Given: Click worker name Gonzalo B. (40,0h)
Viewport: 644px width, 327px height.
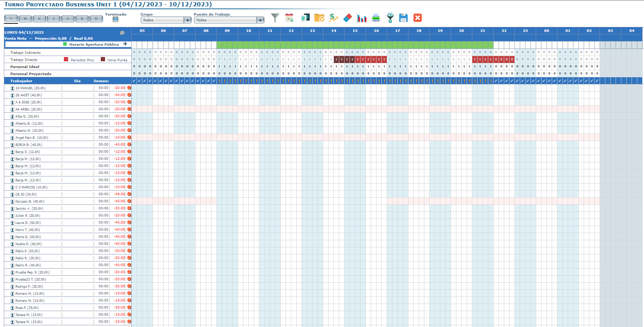Looking at the screenshot, I should [30, 202].
